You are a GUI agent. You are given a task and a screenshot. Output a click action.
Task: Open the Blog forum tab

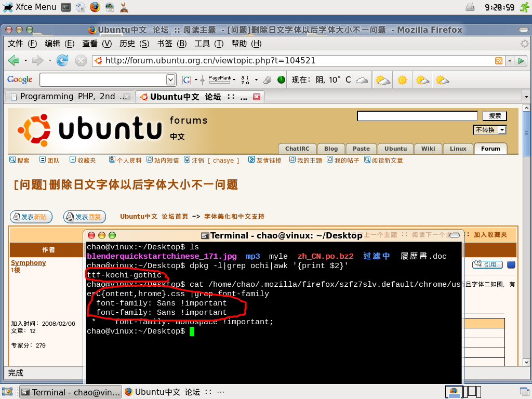point(331,149)
